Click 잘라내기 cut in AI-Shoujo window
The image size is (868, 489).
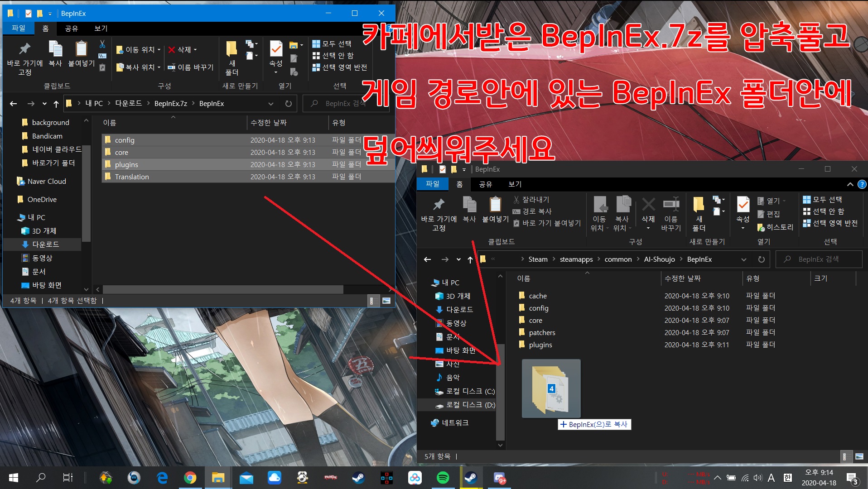pos(531,199)
